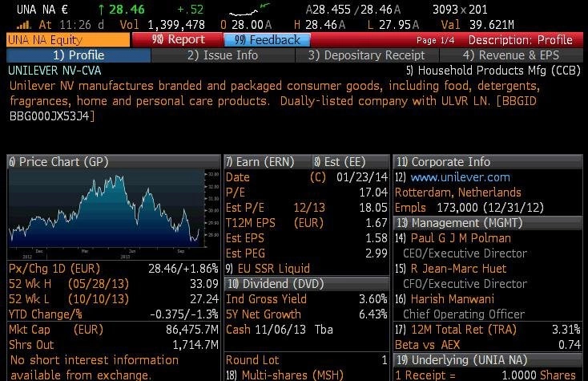
Task: Select the Depositary Receipt tab
Action: (x=367, y=55)
